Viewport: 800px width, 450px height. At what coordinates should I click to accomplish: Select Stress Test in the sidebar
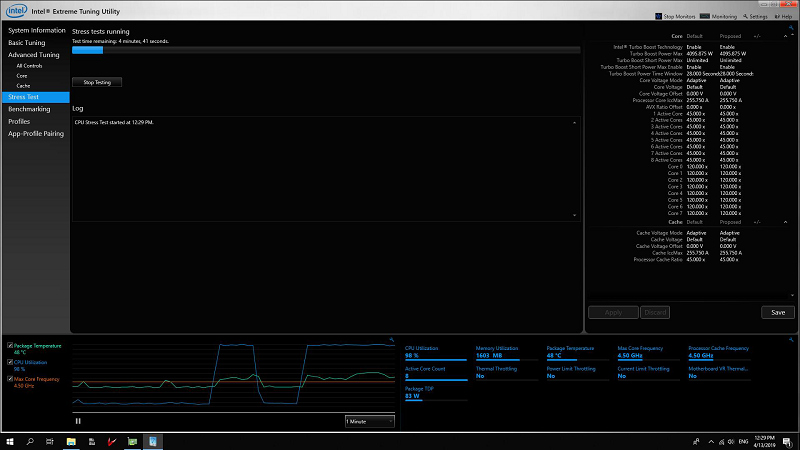[x=36, y=97]
